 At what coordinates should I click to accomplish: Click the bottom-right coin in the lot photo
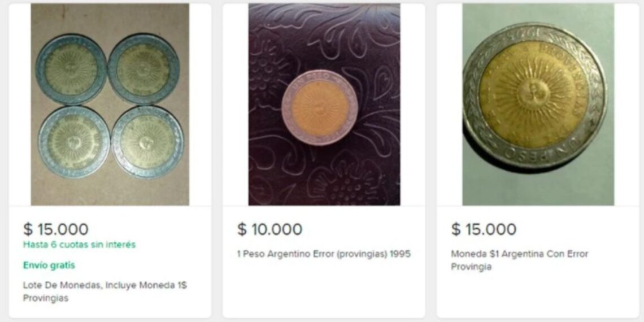pos(147,142)
